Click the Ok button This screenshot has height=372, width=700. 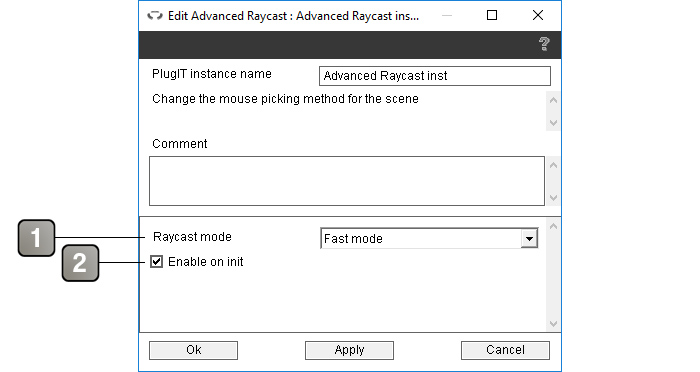click(193, 350)
